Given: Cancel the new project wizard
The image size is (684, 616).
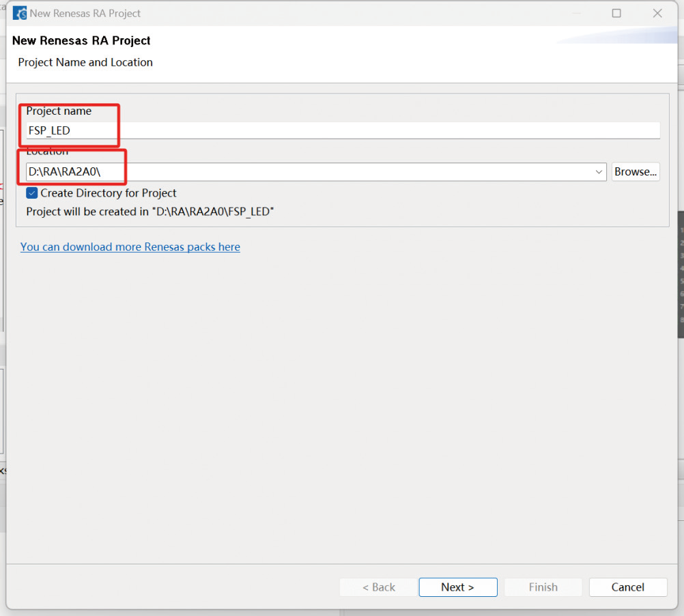Looking at the screenshot, I should pos(628,587).
